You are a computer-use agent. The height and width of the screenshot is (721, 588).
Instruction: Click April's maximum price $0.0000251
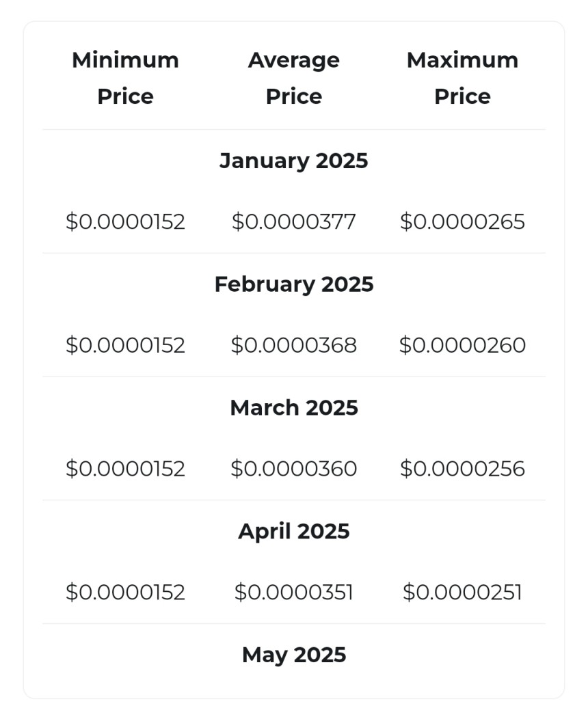click(x=462, y=593)
